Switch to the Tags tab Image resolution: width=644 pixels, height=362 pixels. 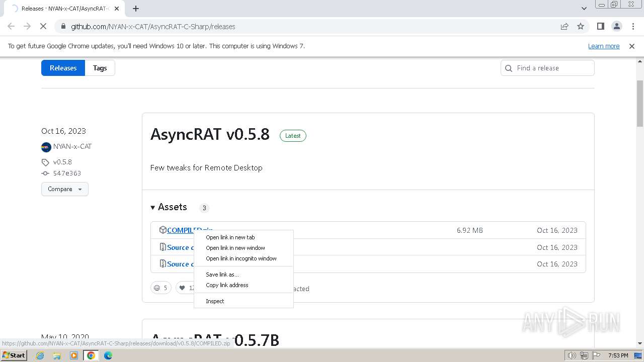100,68
